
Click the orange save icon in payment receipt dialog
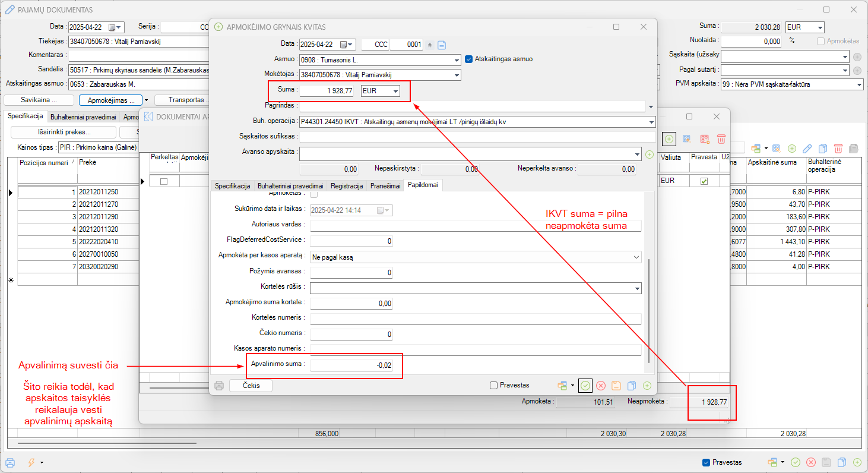coord(616,386)
